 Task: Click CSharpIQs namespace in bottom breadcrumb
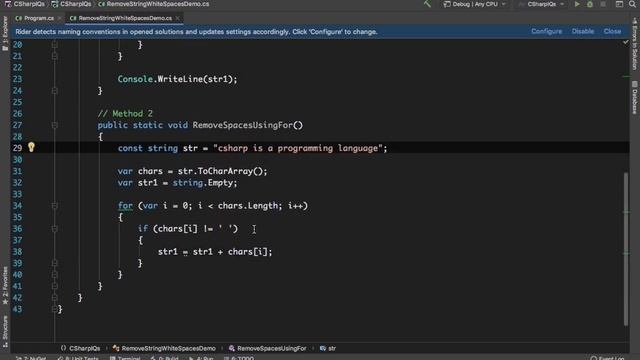pyautogui.click(x=80, y=348)
